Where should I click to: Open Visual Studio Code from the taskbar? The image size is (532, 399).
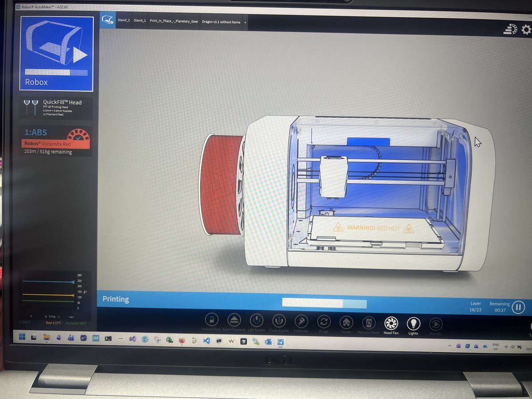pos(206,340)
